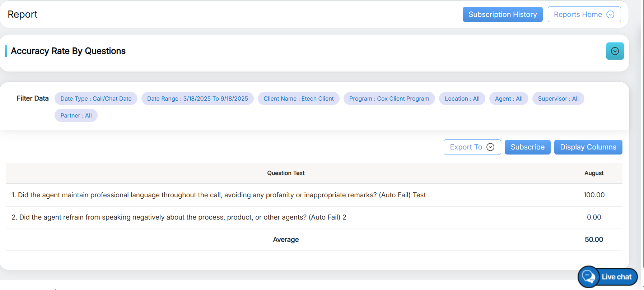Click the Program Cox Client Program chip

(x=389, y=99)
